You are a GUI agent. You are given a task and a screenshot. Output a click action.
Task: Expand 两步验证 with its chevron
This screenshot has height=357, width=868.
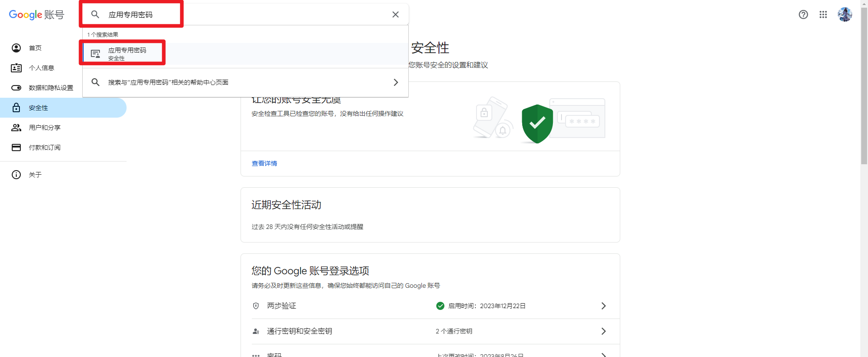604,306
